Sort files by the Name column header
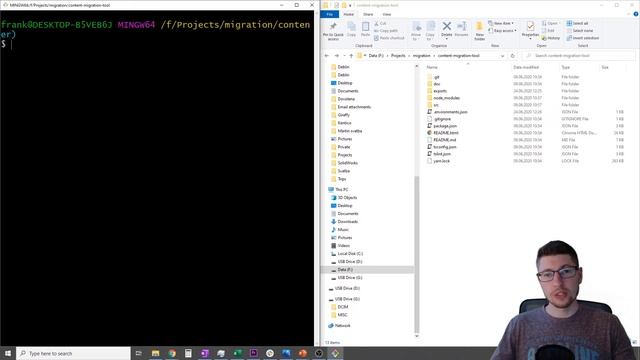Image resolution: width=640 pixels, height=360 pixels. click(x=432, y=67)
